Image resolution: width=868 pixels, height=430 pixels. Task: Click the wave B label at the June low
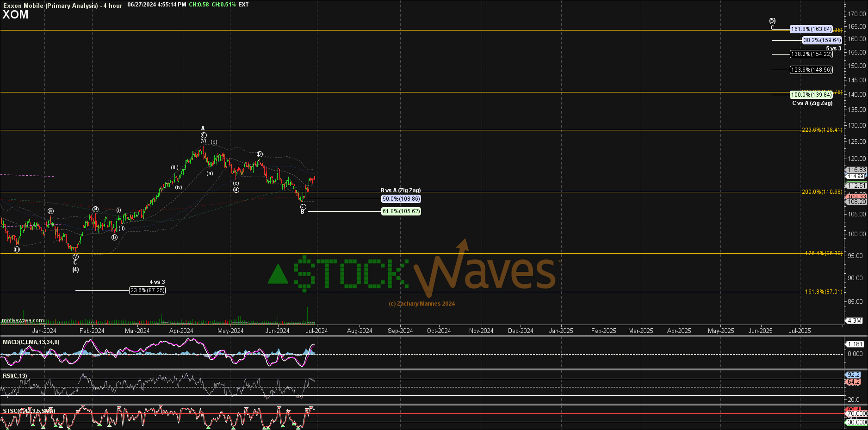303,212
